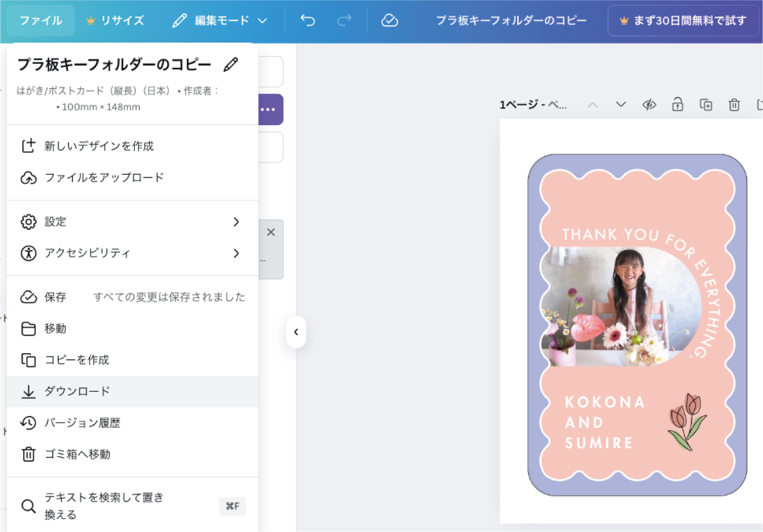The width and height of the screenshot is (763, 532).
Task: Click the KOKONA AND SUMIRE text
Action: tap(604, 423)
